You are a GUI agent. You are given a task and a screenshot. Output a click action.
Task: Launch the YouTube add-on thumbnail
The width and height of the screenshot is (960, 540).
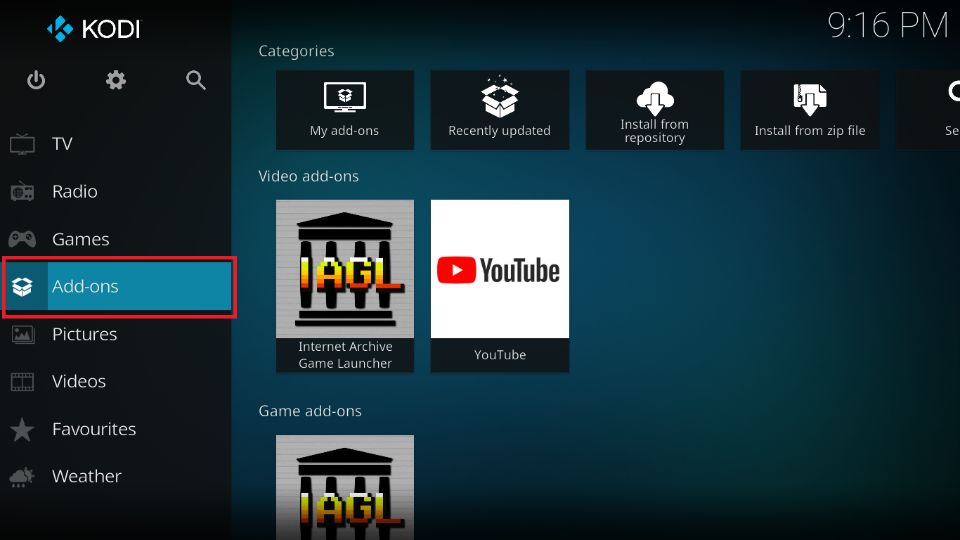[x=500, y=269]
